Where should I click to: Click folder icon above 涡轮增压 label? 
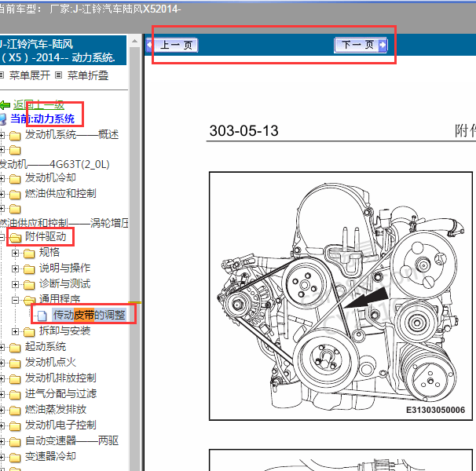15,209
